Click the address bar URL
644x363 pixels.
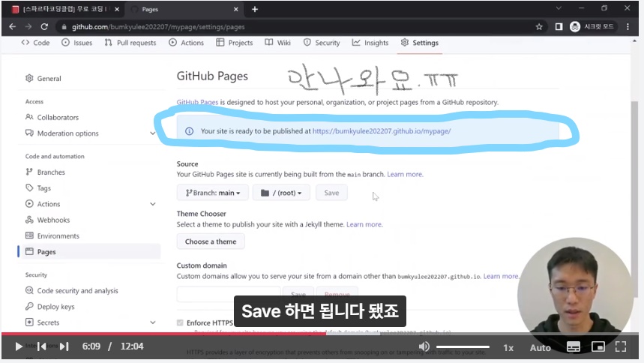pos(158,27)
